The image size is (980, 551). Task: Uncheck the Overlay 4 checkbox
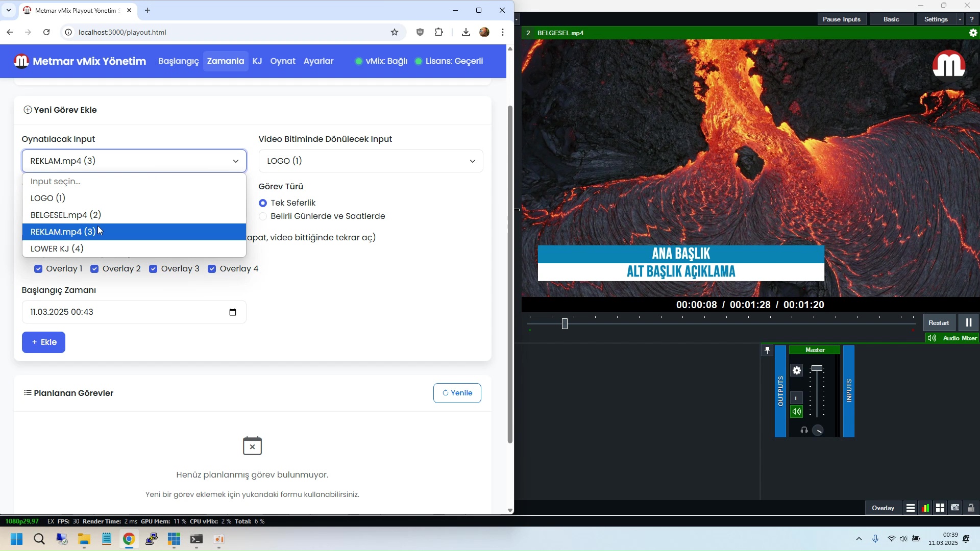[x=212, y=269]
